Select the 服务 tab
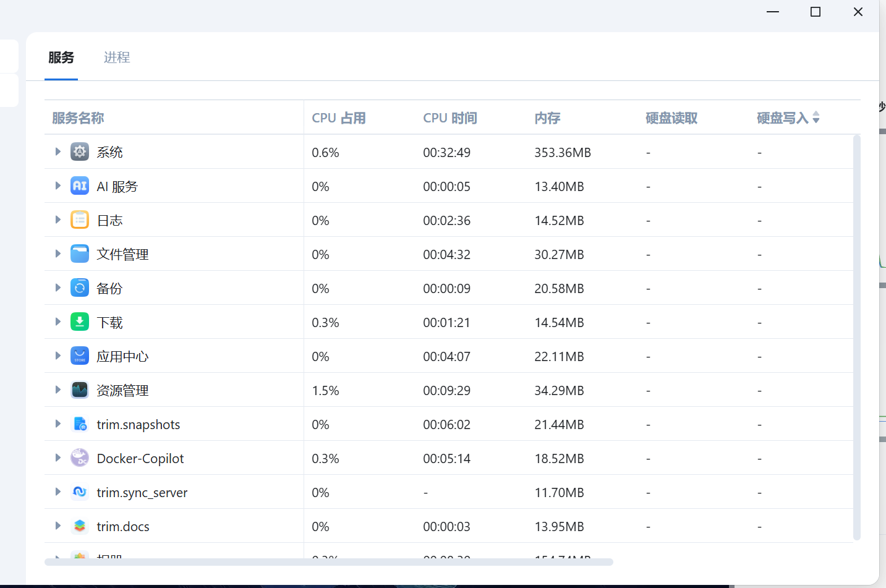Image resolution: width=886 pixels, height=588 pixels. [x=61, y=58]
